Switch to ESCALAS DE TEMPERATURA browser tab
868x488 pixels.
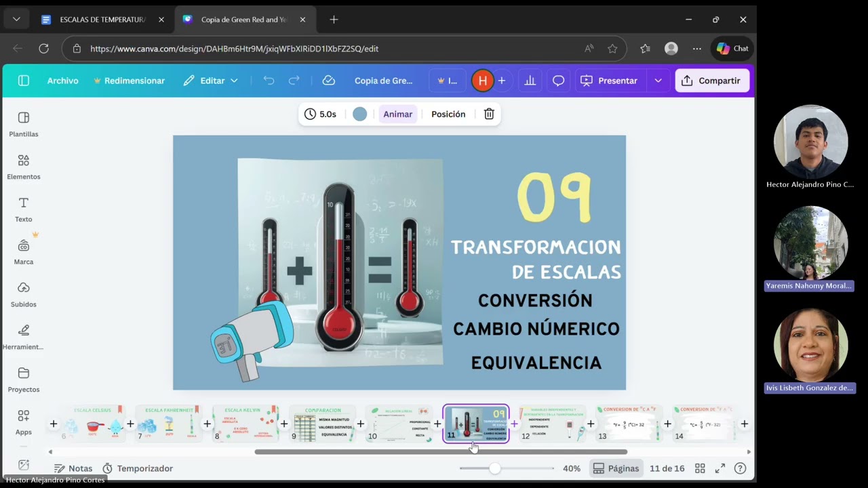[x=102, y=20]
